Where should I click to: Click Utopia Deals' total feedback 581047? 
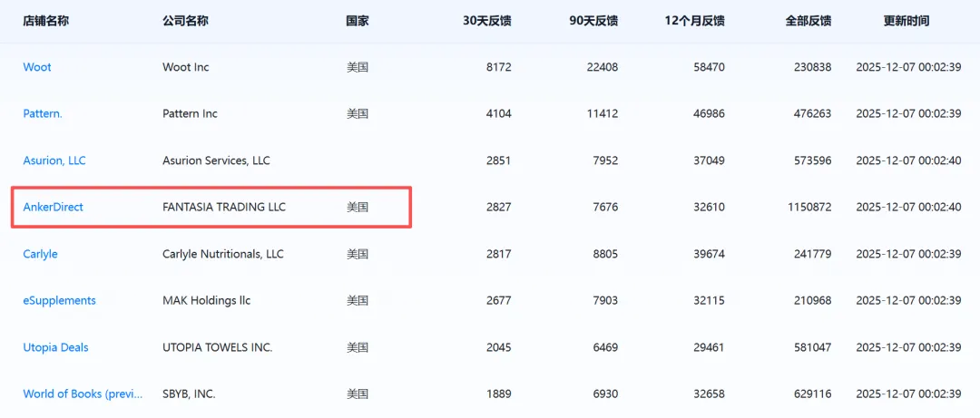click(x=812, y=347)
